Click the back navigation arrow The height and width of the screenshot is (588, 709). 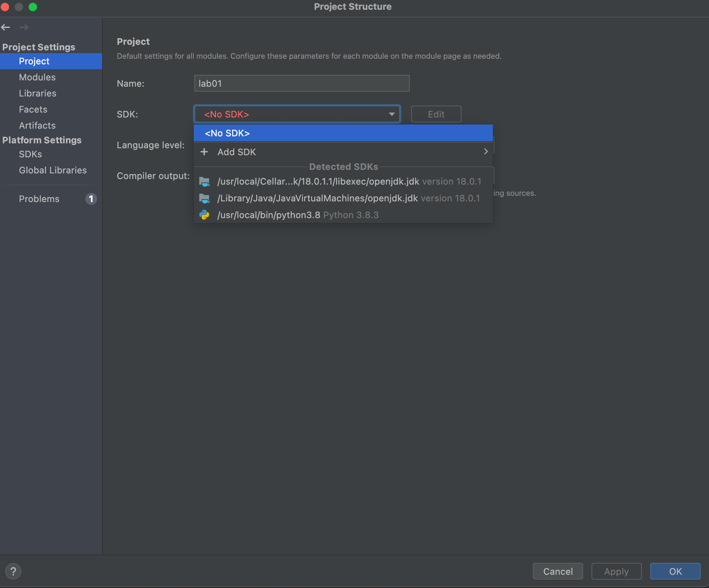6,27
